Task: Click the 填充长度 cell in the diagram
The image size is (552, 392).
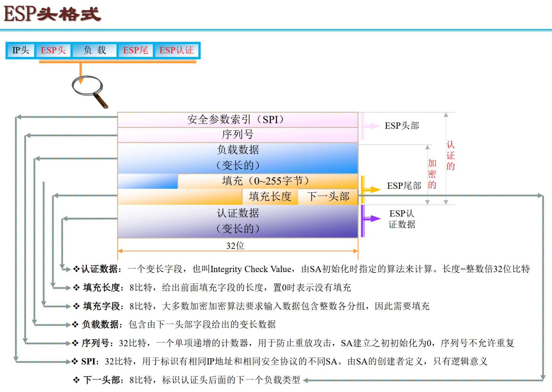Action: pyautogui.click(x=270, y=197)
